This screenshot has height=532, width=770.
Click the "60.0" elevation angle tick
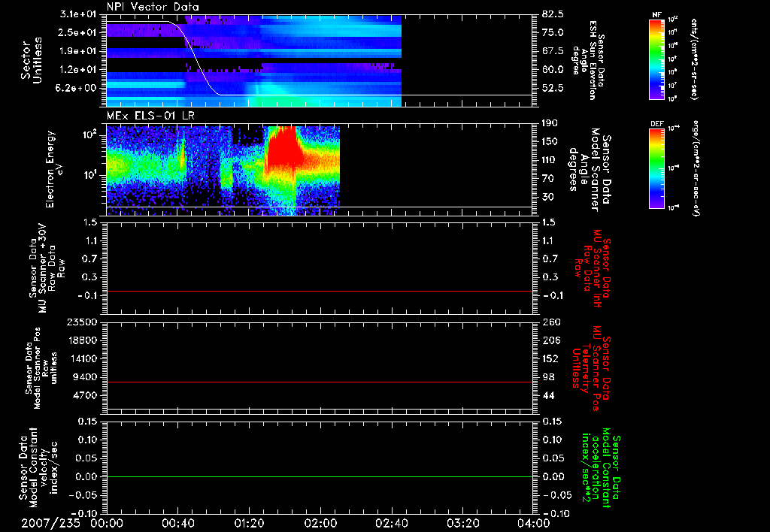point(553,70)
